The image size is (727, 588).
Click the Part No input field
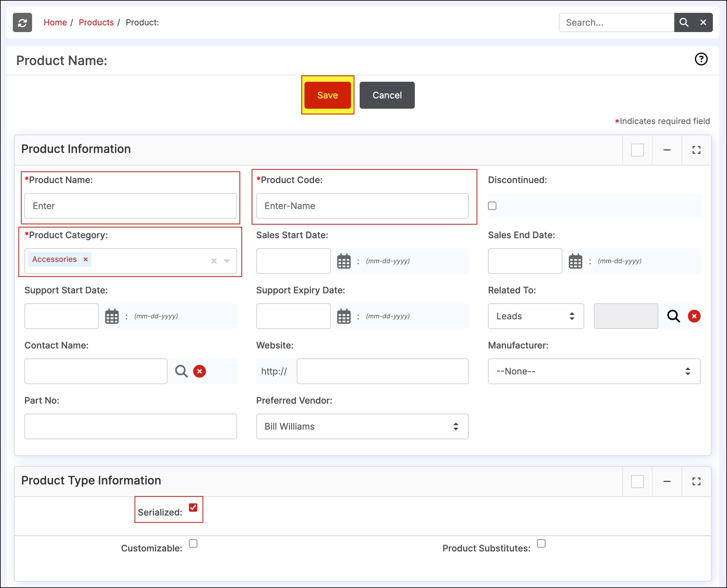tap(131, 427)
